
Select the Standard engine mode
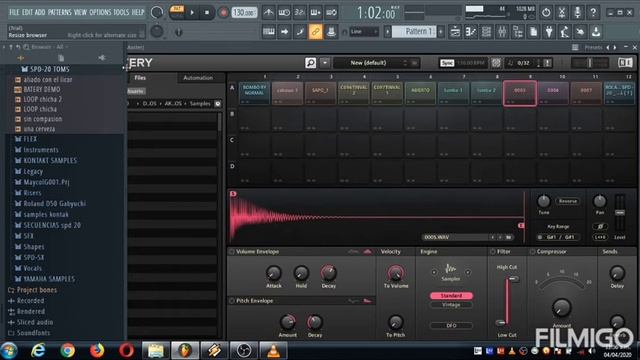(451, 296)
